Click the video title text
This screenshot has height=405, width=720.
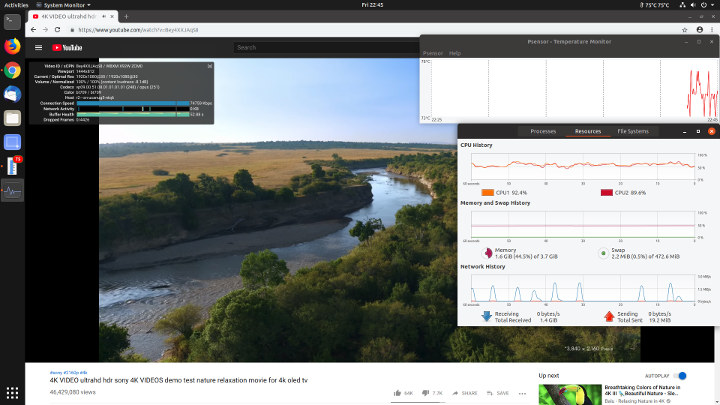(179, 380)
